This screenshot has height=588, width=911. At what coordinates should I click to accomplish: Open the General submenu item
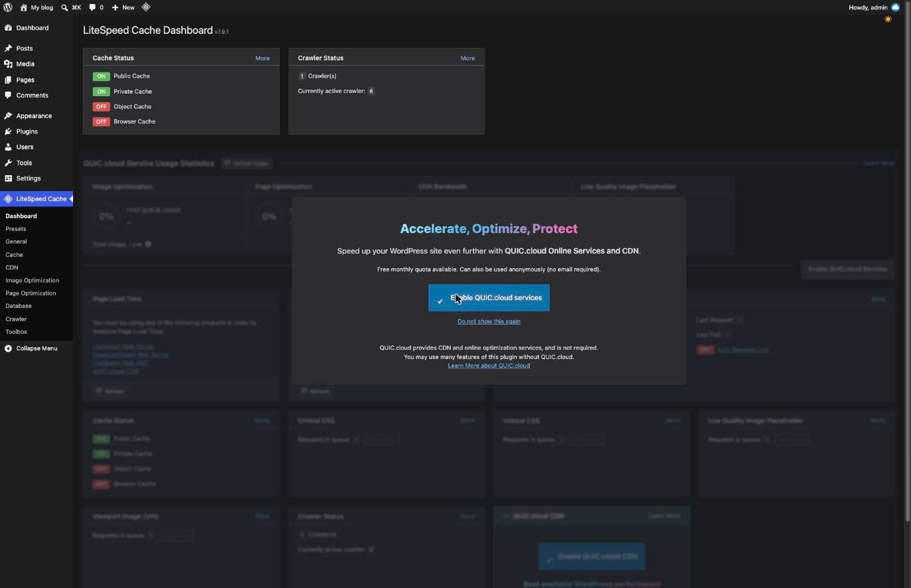click(16, 242)
